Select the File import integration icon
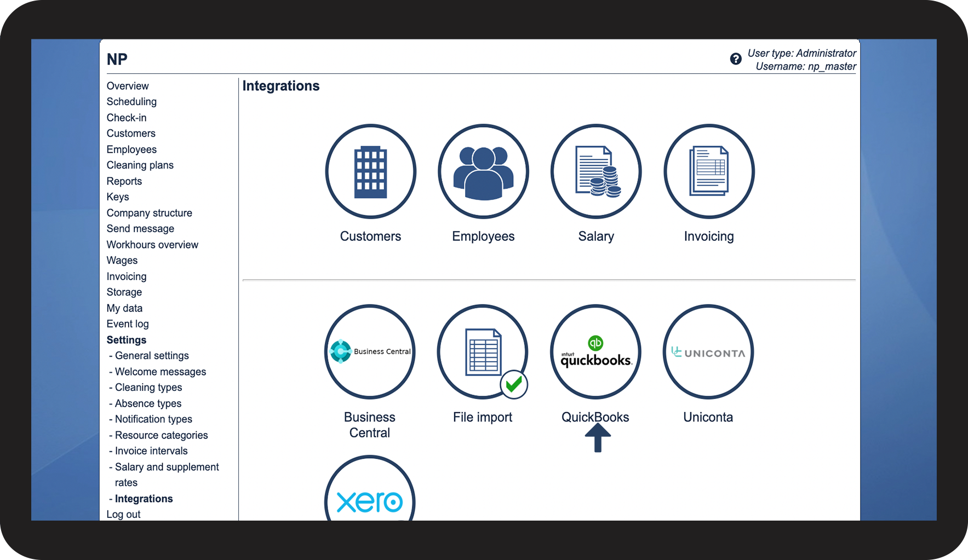Viewport: 968px width, 560px height. click(483, 351)
